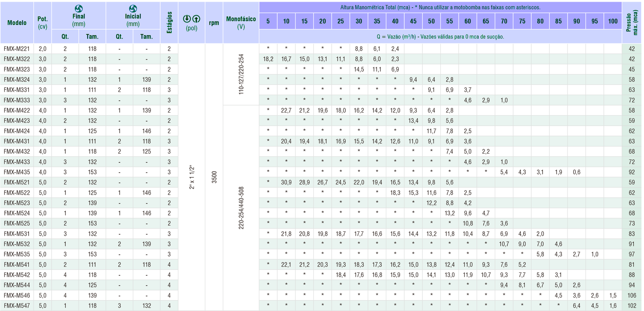644x311 pixels.
Task: Select model FMX-M525
Action: [x=17, y=224]
